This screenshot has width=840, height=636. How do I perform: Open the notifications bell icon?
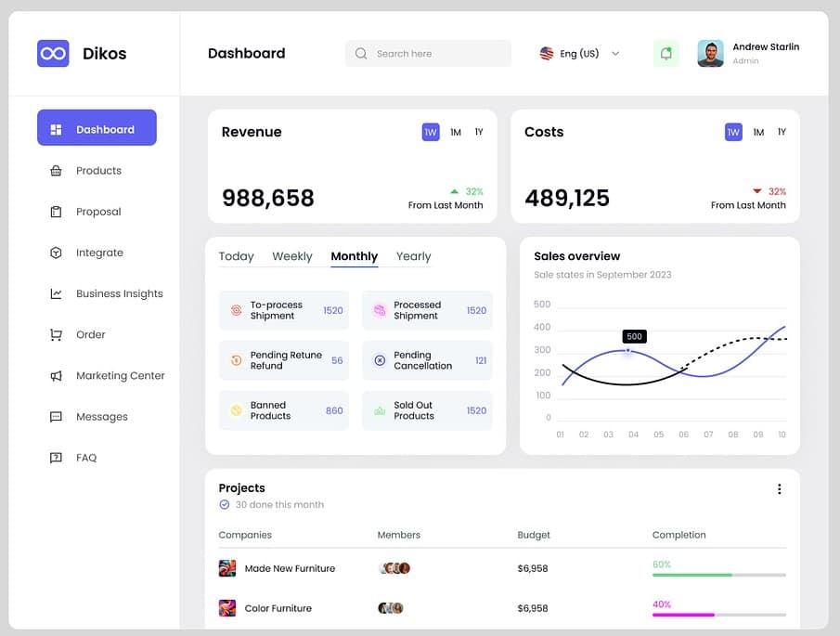click(666, 53)
